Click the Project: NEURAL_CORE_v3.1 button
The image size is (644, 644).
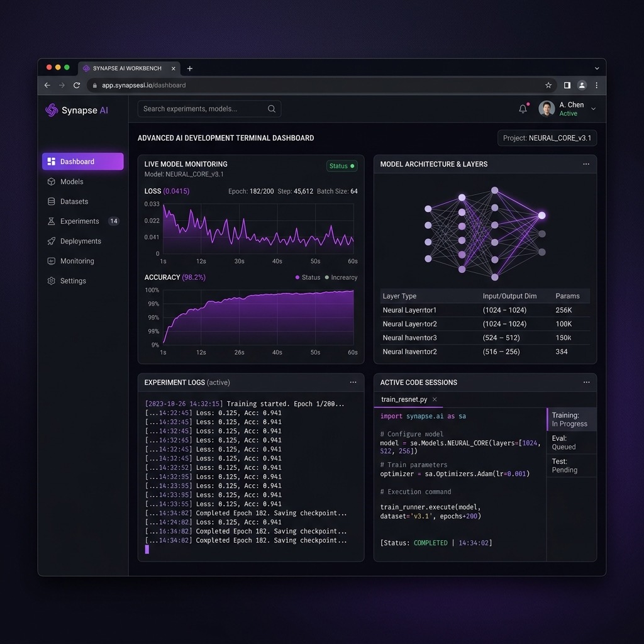[x=547, y=138]
